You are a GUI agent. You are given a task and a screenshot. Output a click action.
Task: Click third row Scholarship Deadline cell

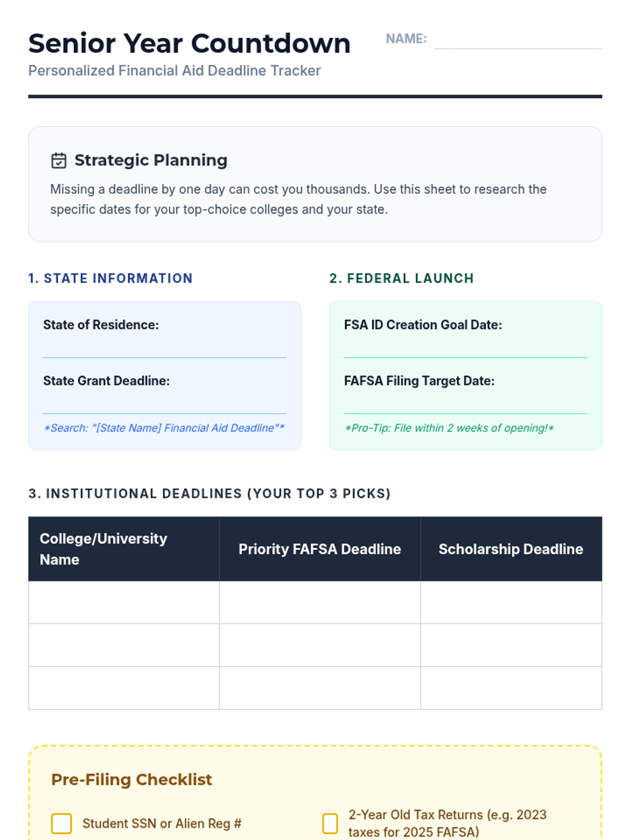tap(511, 688)
